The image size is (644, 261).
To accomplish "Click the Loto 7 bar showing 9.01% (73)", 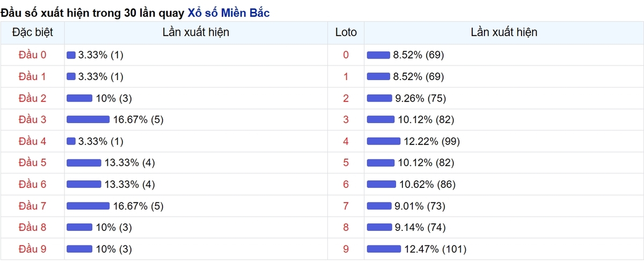I will (379, 206).
